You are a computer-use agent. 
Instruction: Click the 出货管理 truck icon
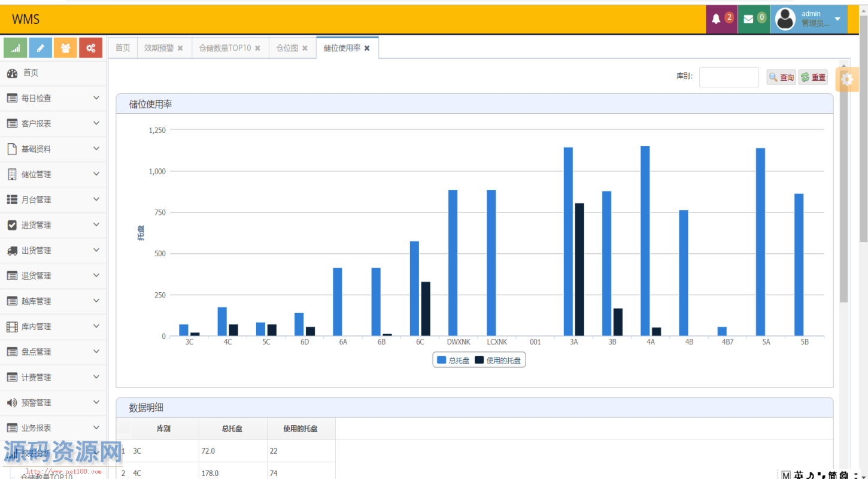(x=12, y=250)
